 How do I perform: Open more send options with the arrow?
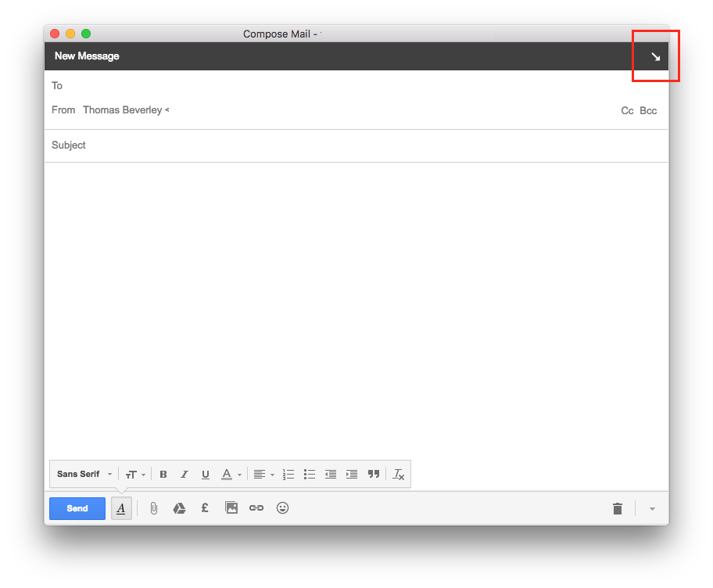(652, 508)
